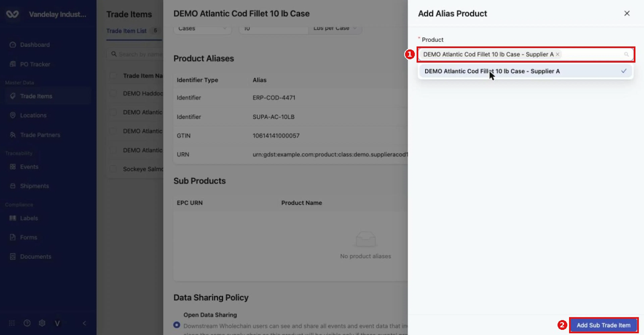Open the help question mark icon
644x335 pixels.
27,323
